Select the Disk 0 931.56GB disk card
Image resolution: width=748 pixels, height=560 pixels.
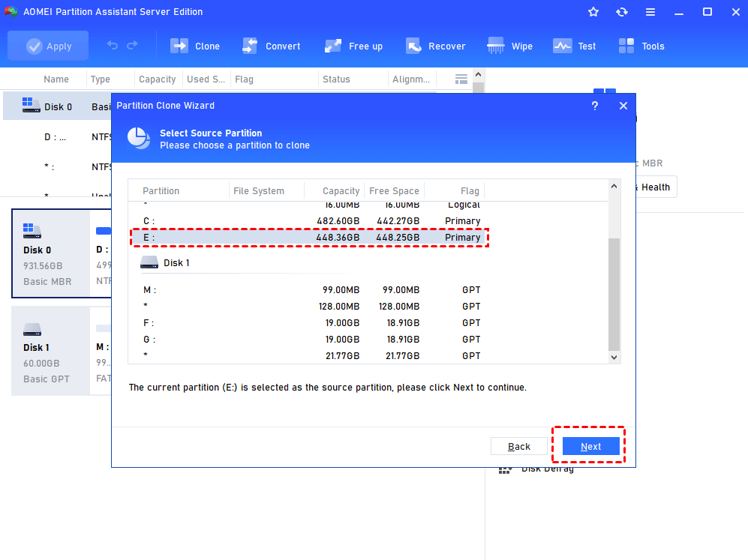point(51,253)
